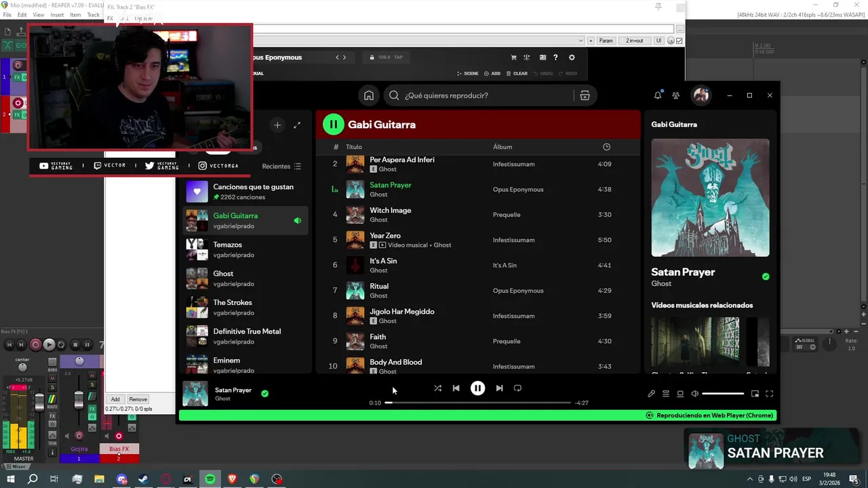Open Recientes sort dropdown
Viewport: 868px width, 488px height.
tap(281, 166)
